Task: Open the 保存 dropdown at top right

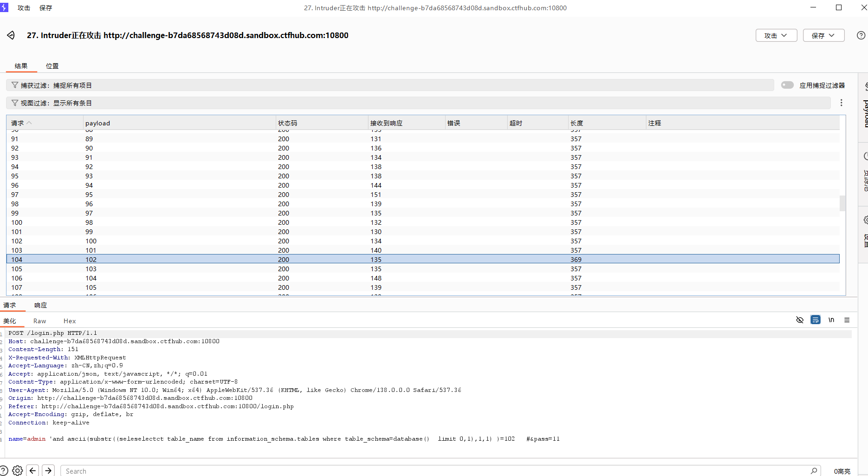Action: [823, 35]
